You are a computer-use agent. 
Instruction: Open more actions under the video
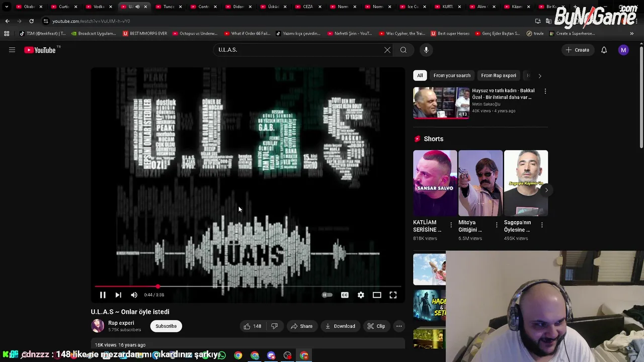click(x=399, y=326)
